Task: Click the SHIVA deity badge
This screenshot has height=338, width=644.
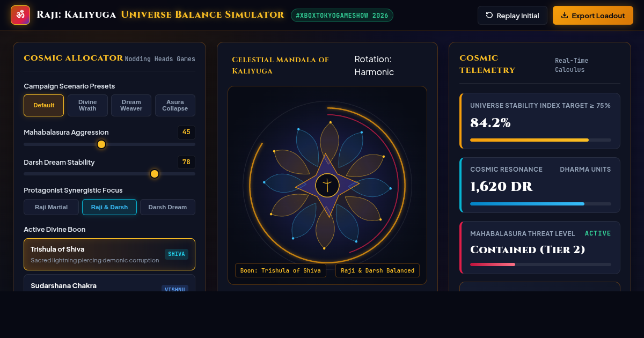Action: (177, 254)
